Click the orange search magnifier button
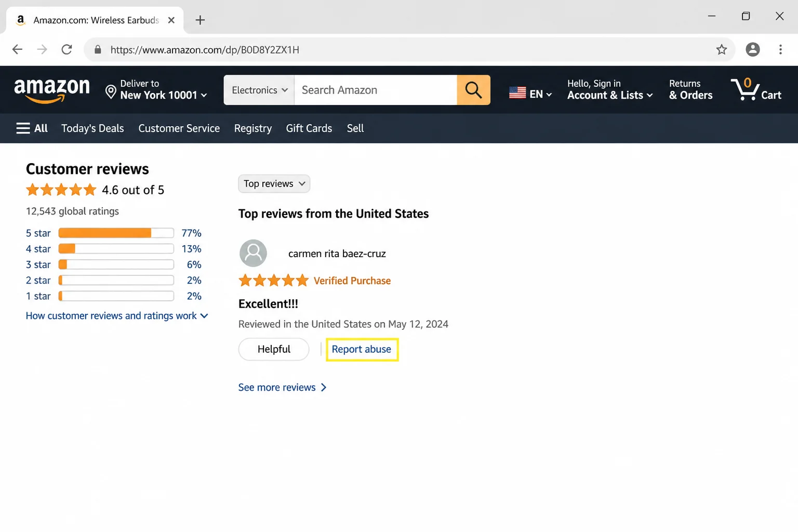This screenshot has width=798, height=532. (x=473, y=90)
